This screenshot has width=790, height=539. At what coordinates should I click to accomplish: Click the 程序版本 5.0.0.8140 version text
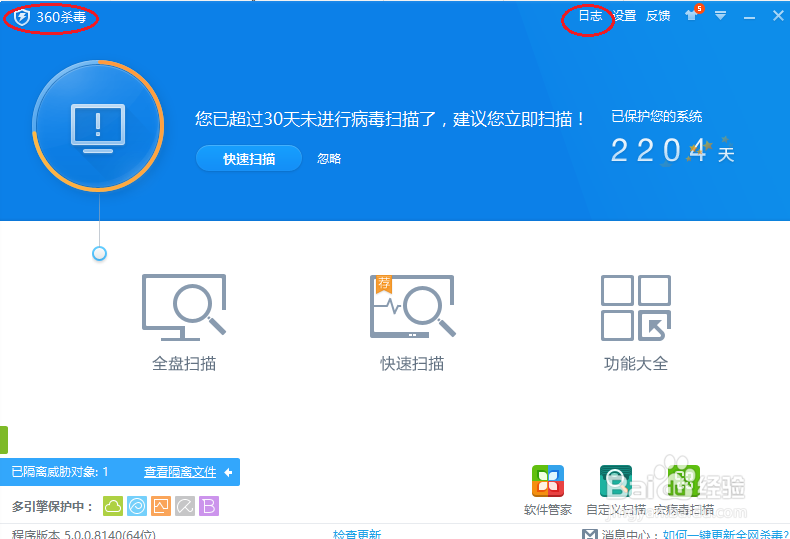tap(84, 534)
